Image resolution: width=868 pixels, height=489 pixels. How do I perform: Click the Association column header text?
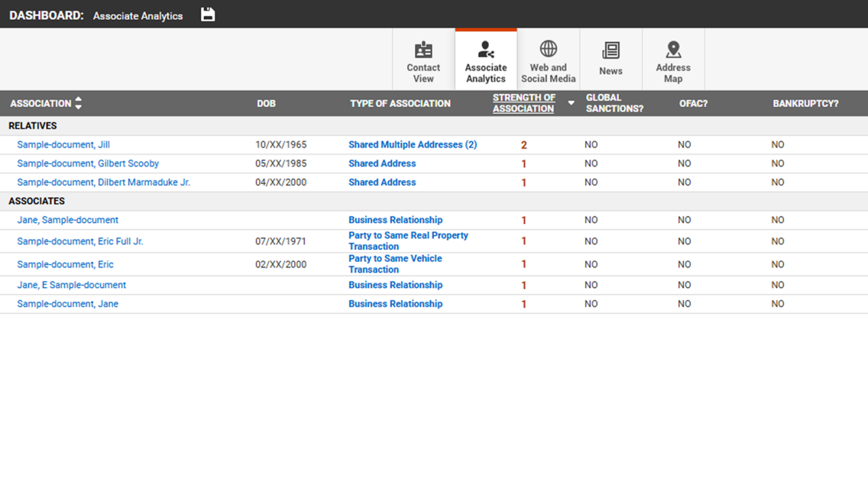pos(41,103)
